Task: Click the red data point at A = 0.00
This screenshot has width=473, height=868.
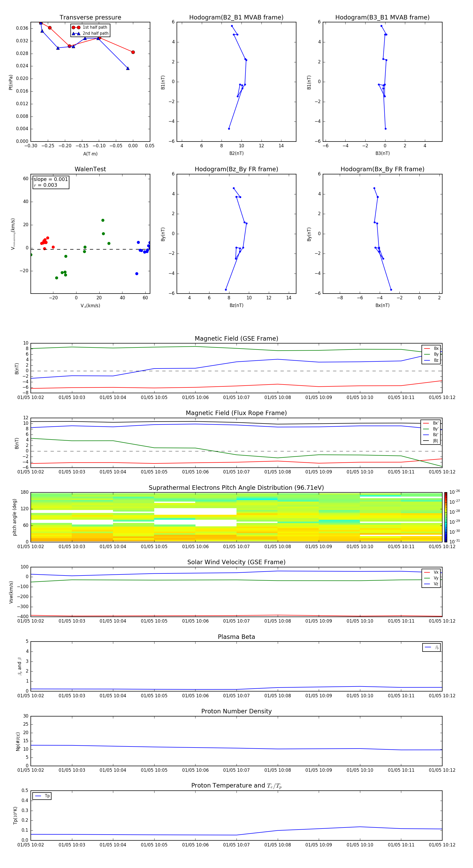Action: click(133, 52)
